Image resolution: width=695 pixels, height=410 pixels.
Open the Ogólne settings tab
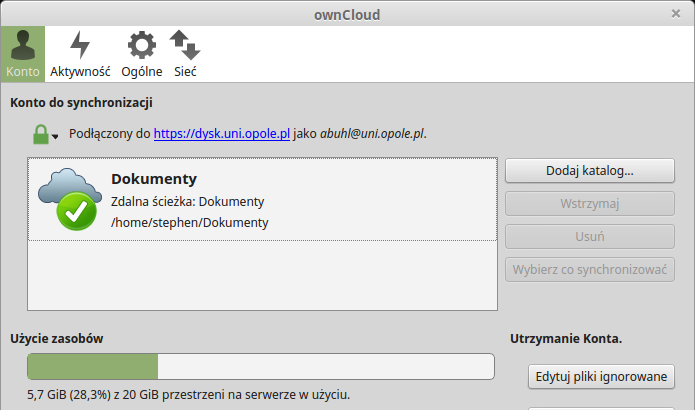click(142, 54)
